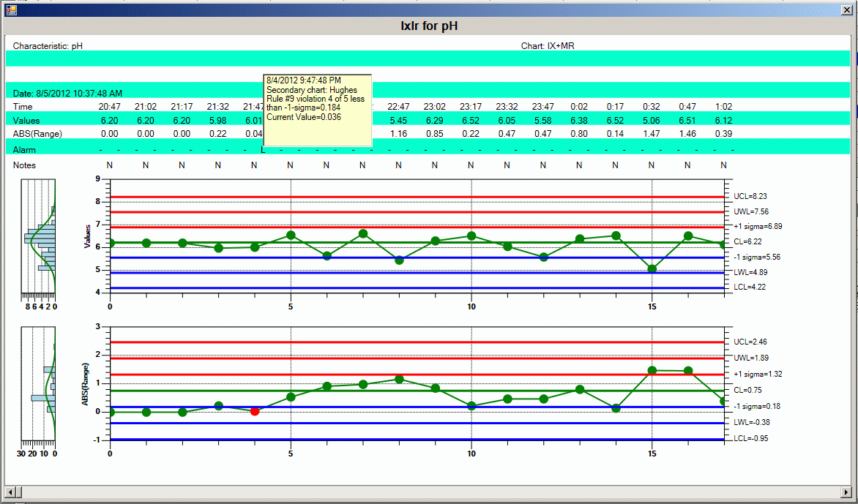Click the highest green point on Values chart
858x504 pixels.
pyautogui.click(x=362, y=234)
